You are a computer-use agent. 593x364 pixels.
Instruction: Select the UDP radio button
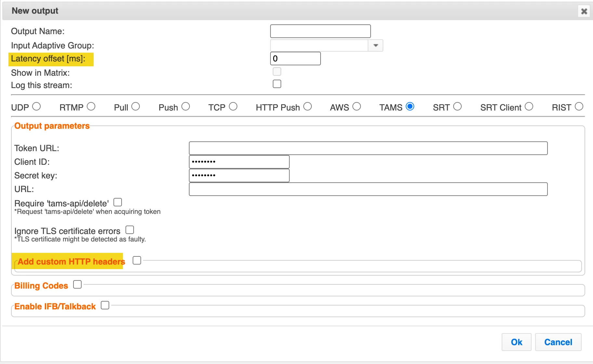point(36,107)
